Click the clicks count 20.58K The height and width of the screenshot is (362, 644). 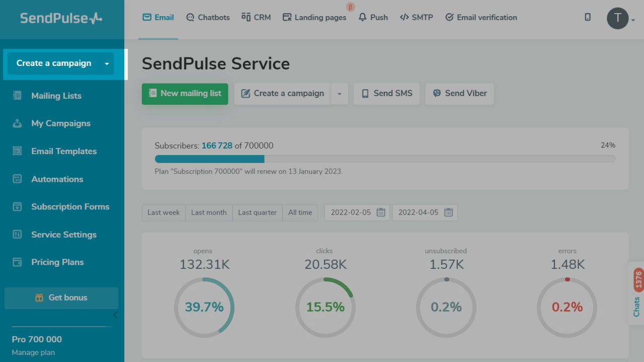click(x=326, y=264)
